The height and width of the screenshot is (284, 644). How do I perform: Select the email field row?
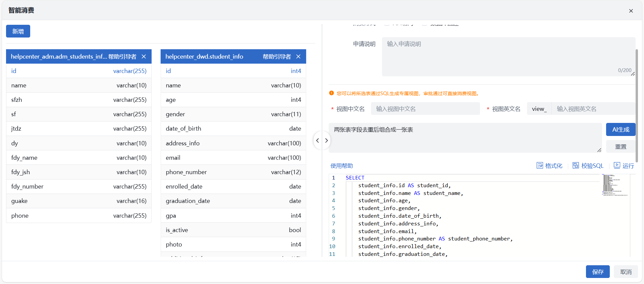(233, 158)
